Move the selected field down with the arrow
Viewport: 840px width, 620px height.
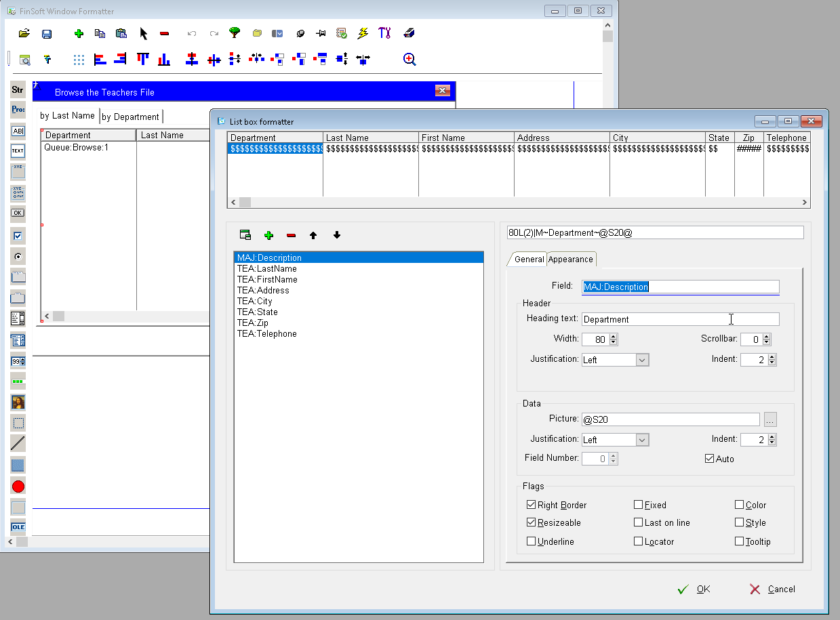337,235
